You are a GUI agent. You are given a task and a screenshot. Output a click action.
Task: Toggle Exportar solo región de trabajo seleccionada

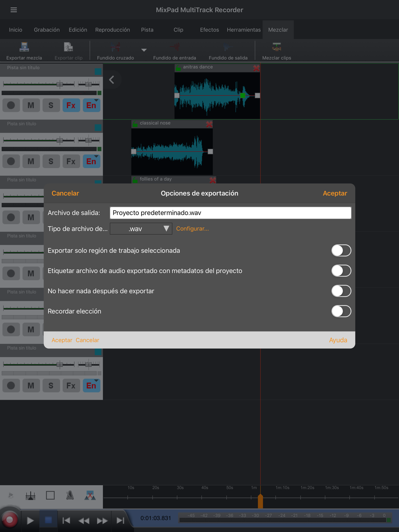341,250
